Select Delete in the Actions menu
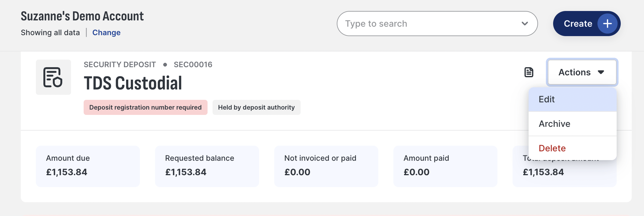 click(572, 148)
